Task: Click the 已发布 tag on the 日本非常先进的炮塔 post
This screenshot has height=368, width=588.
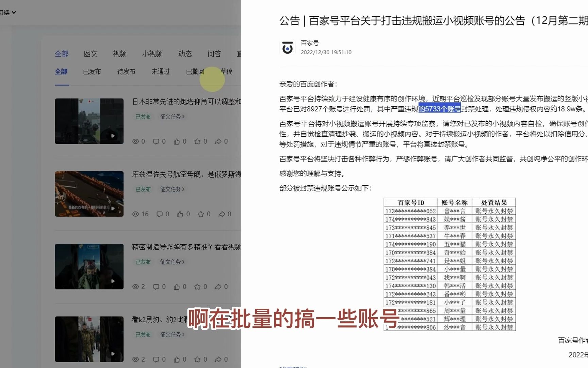Action: 143,117
